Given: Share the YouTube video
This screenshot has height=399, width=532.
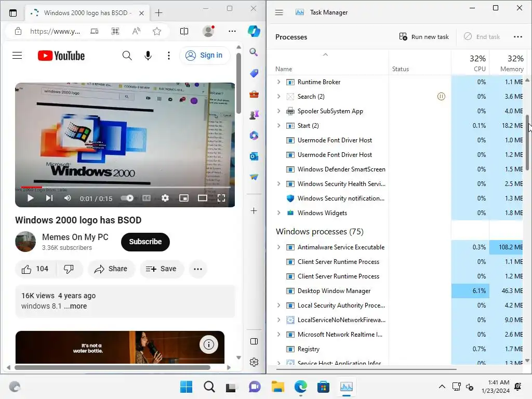Looking at the screenshot, I should click(x=111, y=269).
